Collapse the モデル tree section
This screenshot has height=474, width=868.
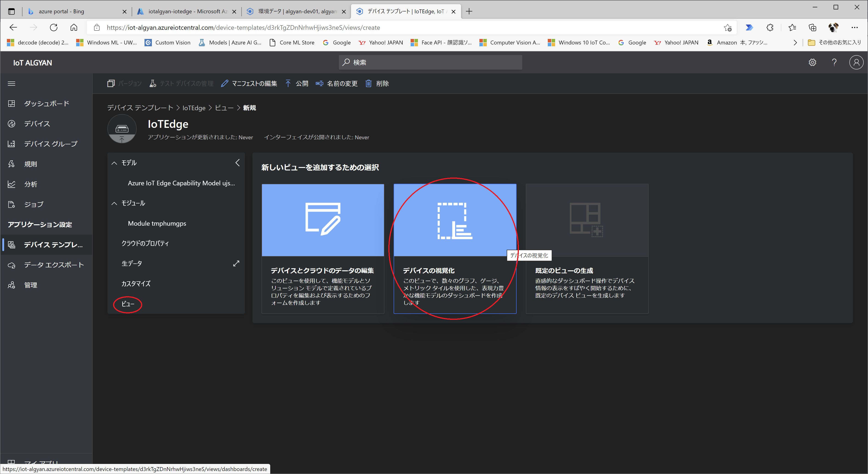[x=114, y=163]
